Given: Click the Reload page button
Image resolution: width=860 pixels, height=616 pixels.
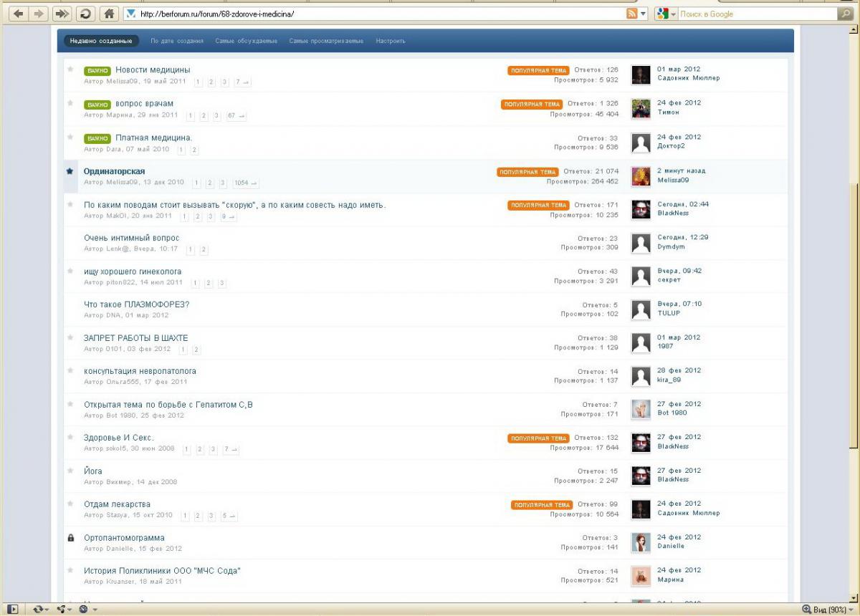Looking at the screenshot, I should tap(85, 14).
